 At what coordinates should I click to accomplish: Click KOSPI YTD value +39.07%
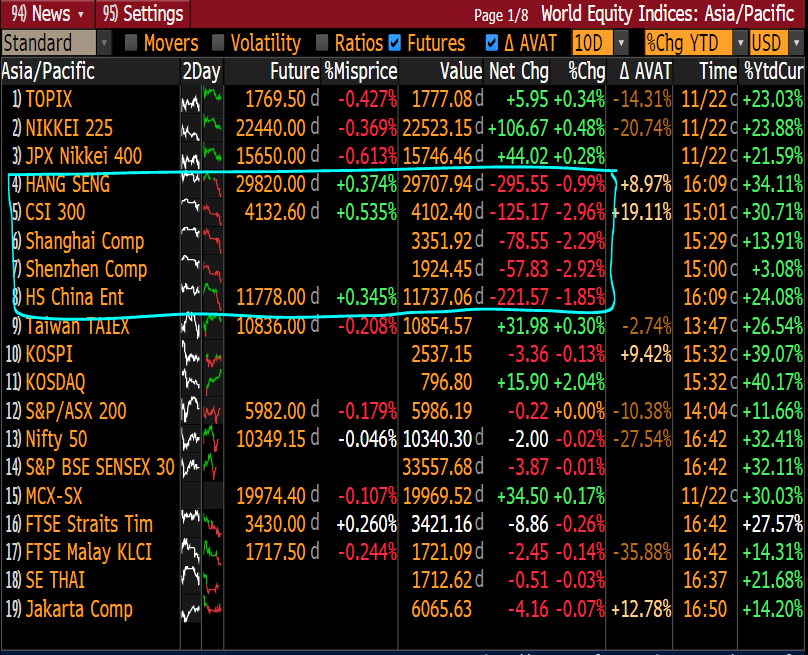[x=772, y=354]
